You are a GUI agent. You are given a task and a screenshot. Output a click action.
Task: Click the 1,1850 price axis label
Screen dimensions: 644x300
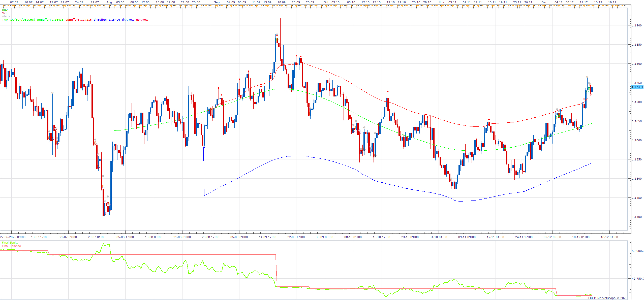point(637,45)
